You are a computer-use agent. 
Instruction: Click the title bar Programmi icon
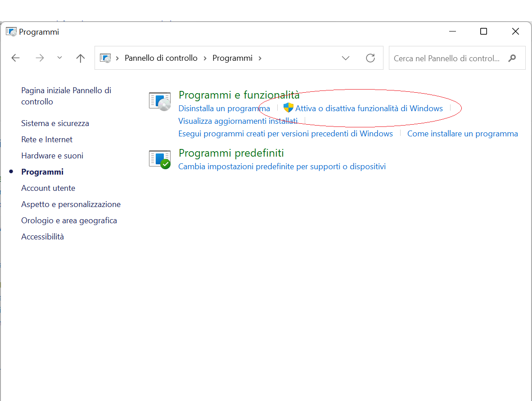11,32
